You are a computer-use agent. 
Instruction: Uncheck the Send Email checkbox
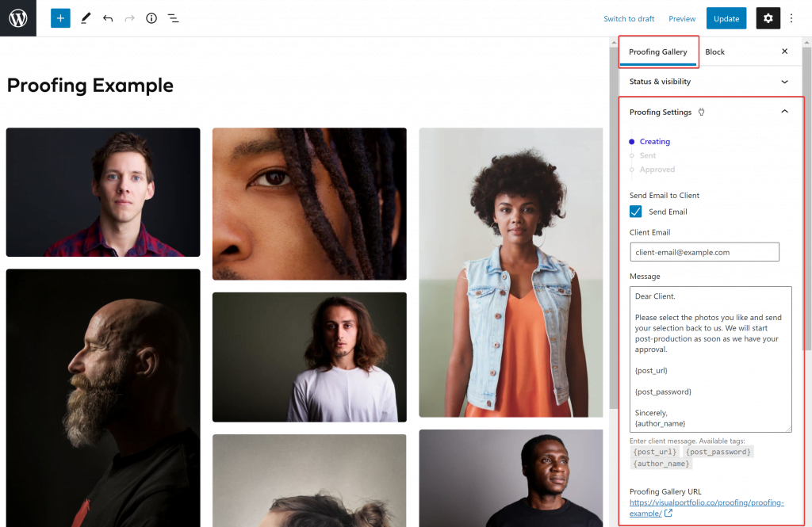pyautogui.click(x=635, y=212)
